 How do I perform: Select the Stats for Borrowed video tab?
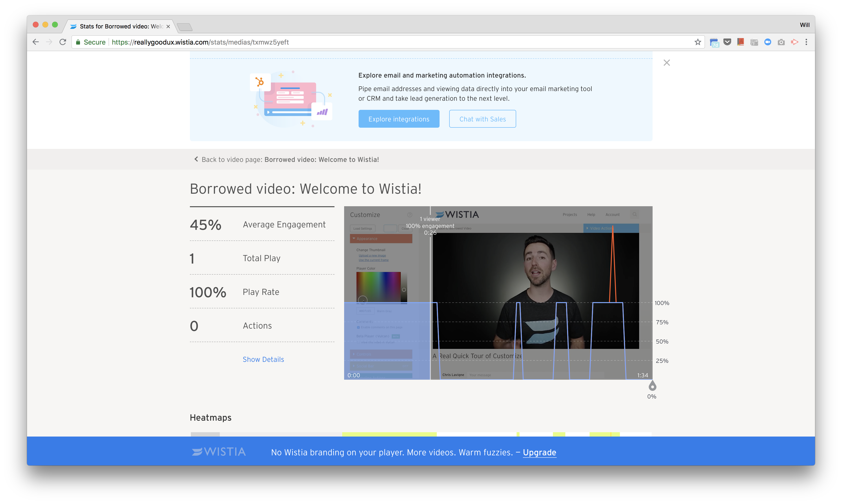[120, 27]
